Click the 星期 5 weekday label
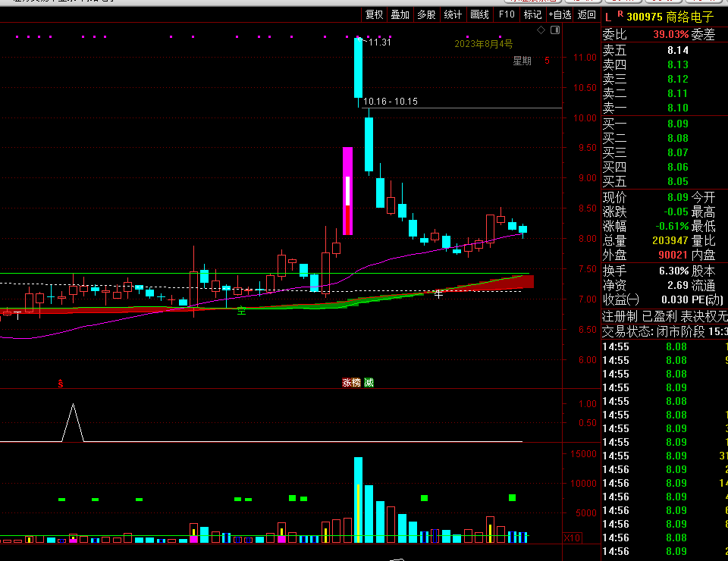This screenshot has width=728, height=561. click(531, 61)
